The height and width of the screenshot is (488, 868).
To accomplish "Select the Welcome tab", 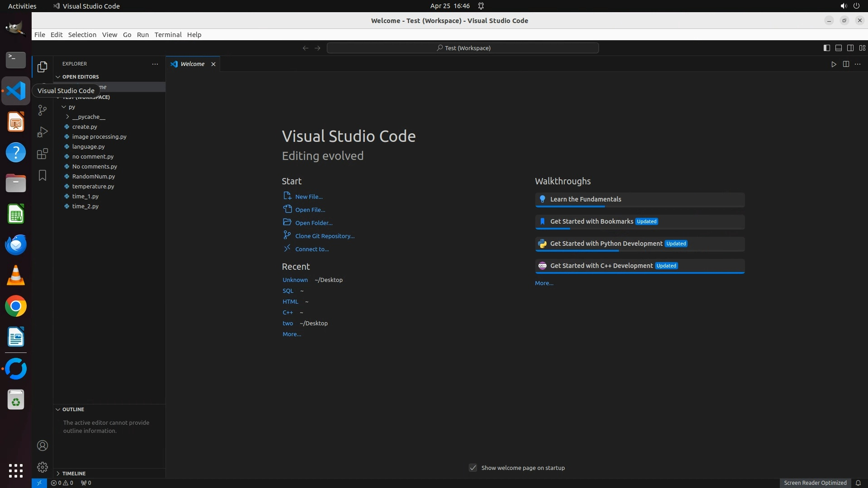I will click(192, 64).
